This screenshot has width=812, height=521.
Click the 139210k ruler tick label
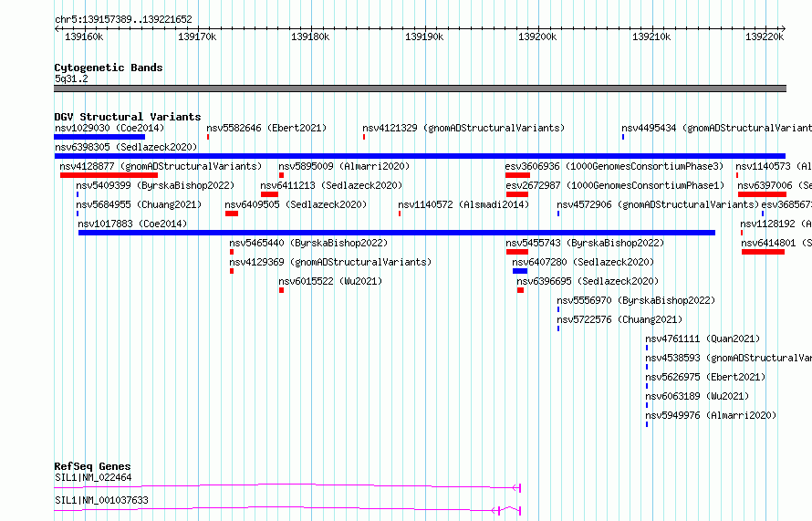click(x=651, y=36)
